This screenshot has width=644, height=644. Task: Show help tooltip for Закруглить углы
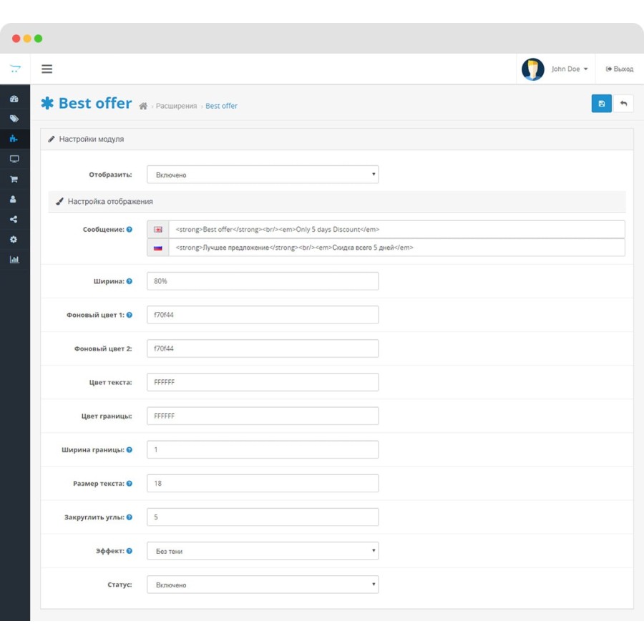pos(130,517)
